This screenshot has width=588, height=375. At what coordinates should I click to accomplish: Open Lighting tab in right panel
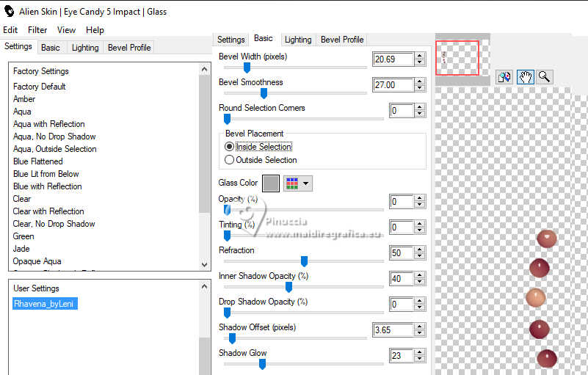tap(298, 40)
